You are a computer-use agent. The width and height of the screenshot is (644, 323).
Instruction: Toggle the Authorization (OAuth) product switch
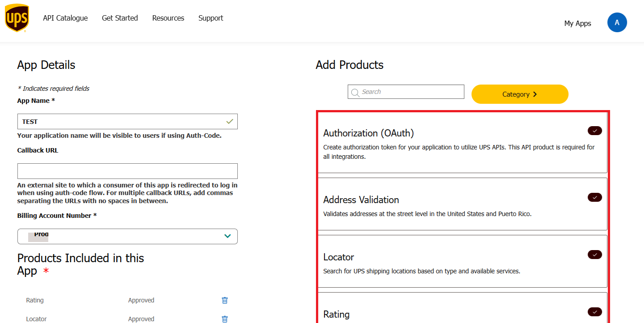point(595,131)
